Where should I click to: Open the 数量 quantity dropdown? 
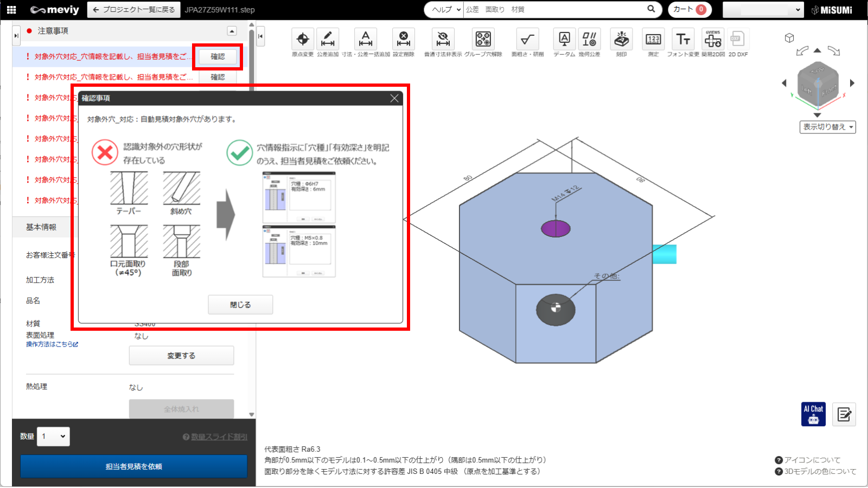(53, 436)
